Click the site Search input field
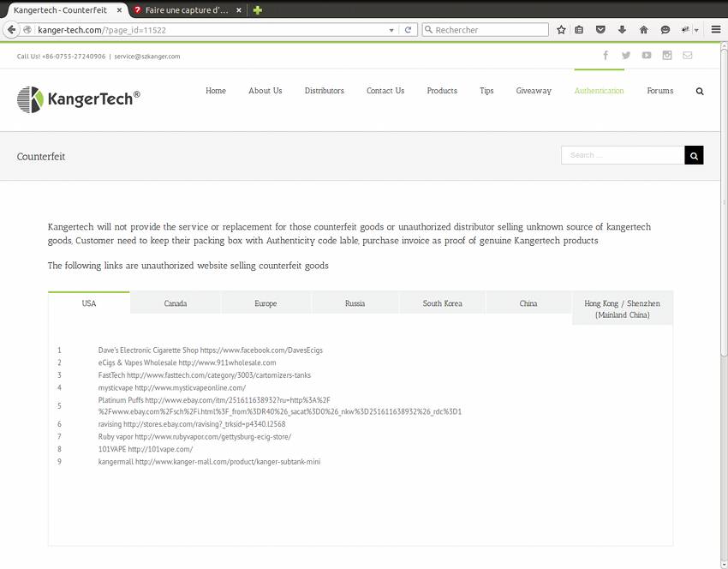Screen dimensions: 728x569 (x=623, y=155)
